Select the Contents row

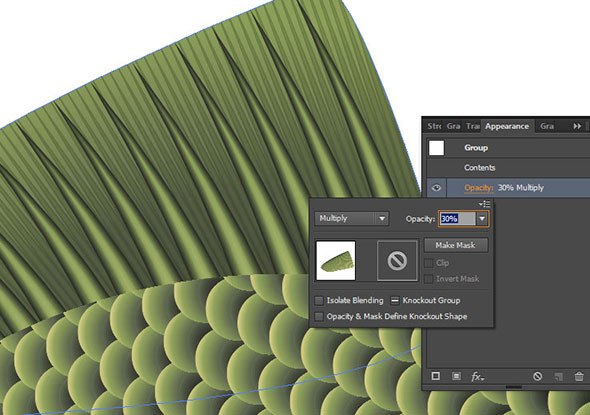(508, 168)
